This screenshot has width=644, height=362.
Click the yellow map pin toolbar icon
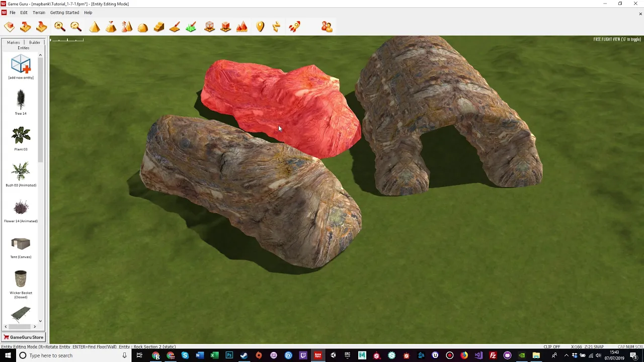tap(260, 27)
